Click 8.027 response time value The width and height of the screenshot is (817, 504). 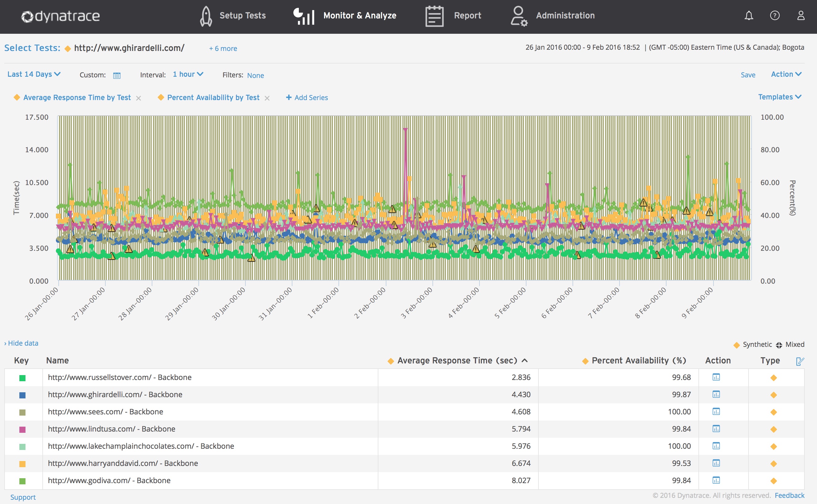(521, 480)
